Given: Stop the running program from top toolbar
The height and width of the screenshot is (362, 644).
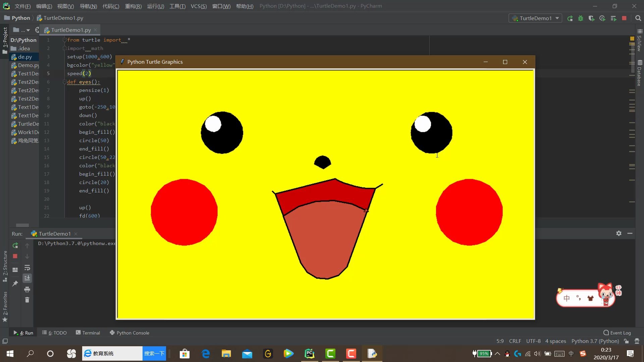Looking at the screenshot, I should click(624, 18).
